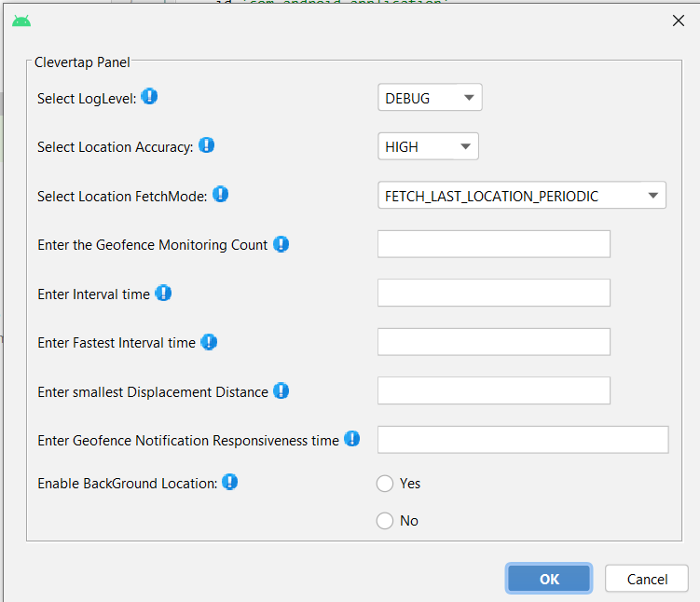The height and width of the screenshot is (602, 700).
Task: Open the DEBUG log level dropdown
Action: [430, 97]
